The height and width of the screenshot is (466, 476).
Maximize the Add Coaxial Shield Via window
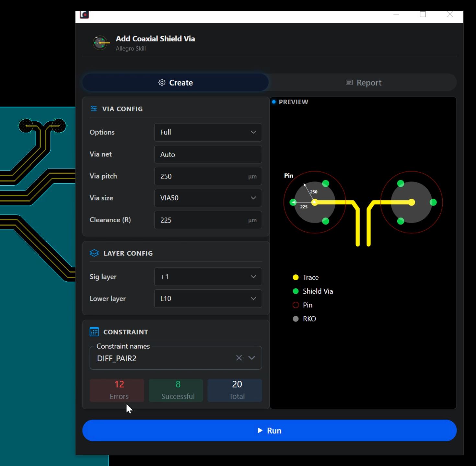click(x=423, y=14)
